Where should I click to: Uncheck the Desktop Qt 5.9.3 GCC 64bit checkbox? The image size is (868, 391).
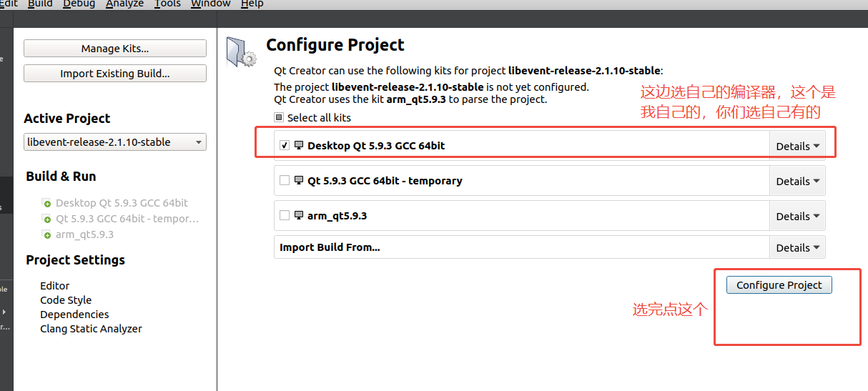(x=285, y=145)
